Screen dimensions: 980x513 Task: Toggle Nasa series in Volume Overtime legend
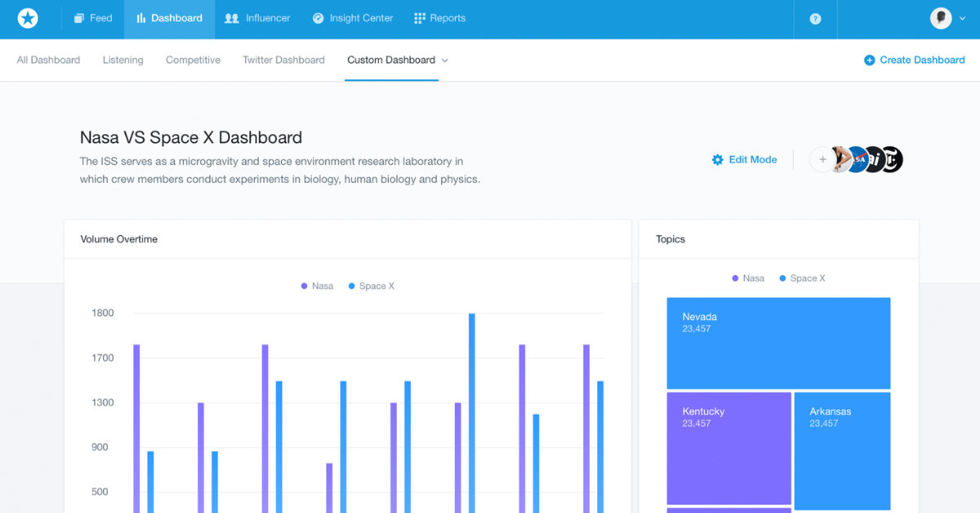coord(317,286)
